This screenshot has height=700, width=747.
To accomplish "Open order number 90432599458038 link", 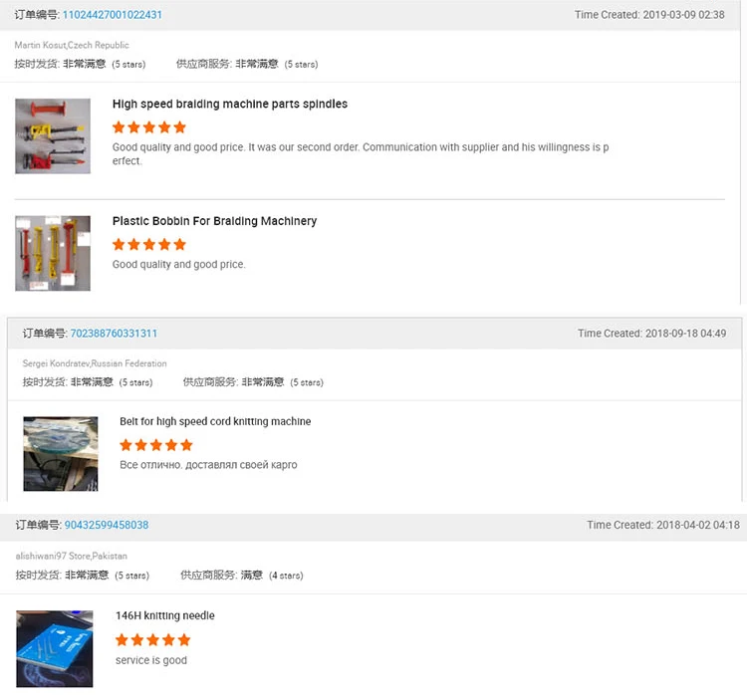I will (x=107, y=525).
